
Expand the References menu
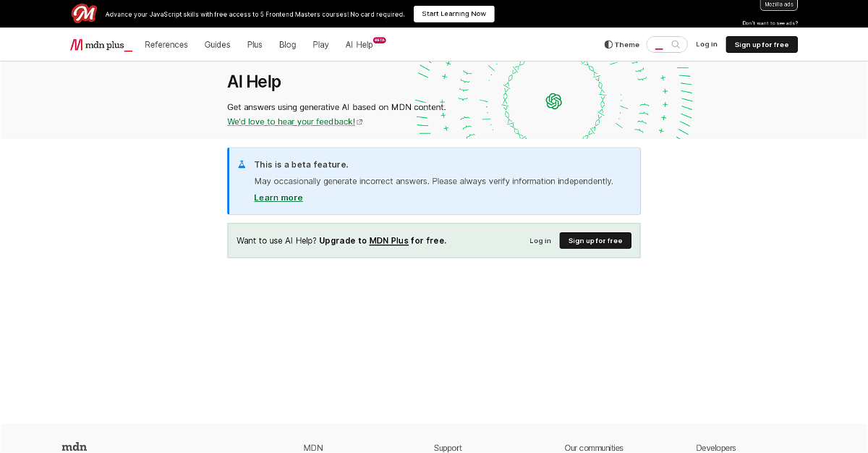click(166, 45)
